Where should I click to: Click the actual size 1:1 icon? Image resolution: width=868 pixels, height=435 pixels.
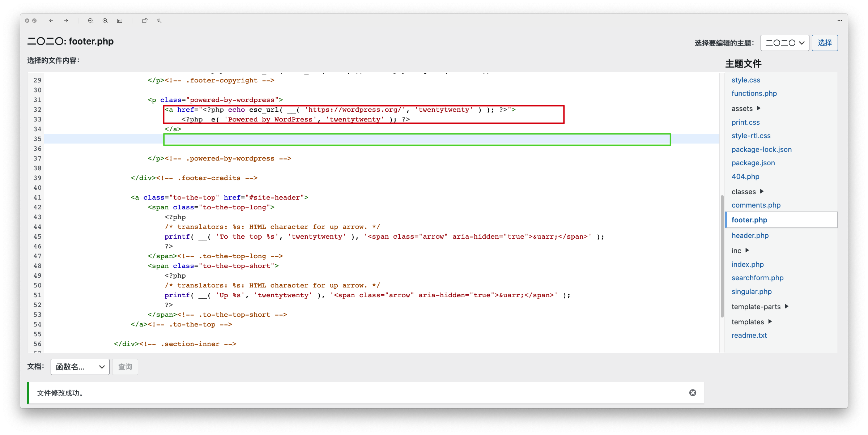click(x=120, y=21)
